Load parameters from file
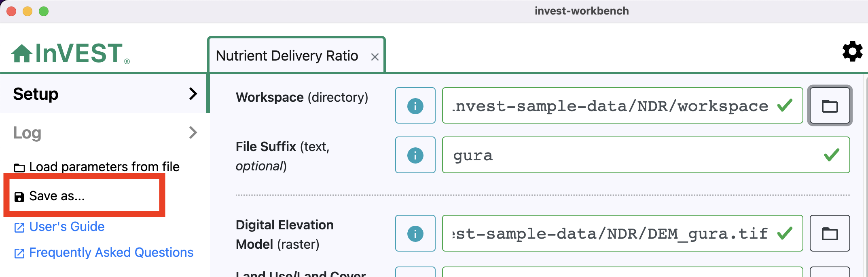868x277 pixels. pos(97,167)
